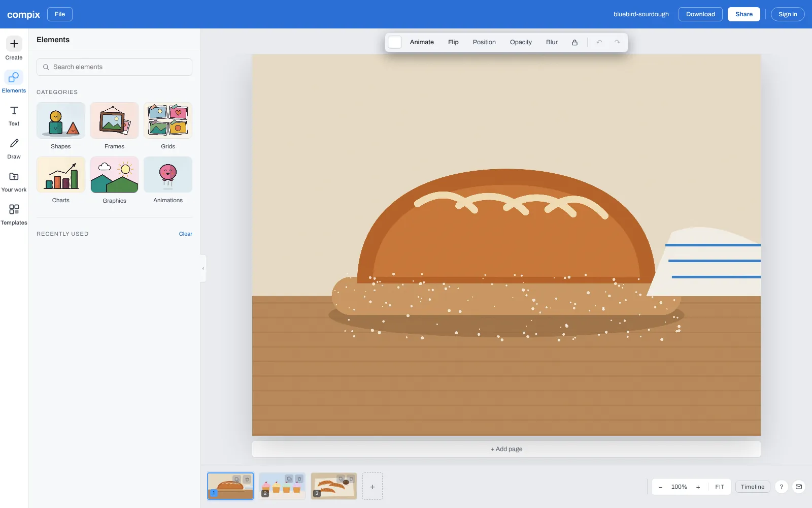Click the Search elements field
Screen dimensions: 812x508
pos(114,67)
